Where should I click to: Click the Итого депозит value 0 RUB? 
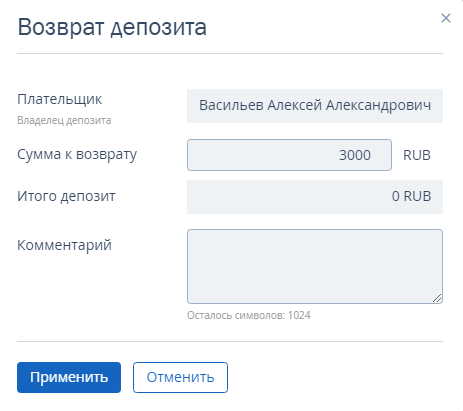pyautogui.click(x=315, y=197)
